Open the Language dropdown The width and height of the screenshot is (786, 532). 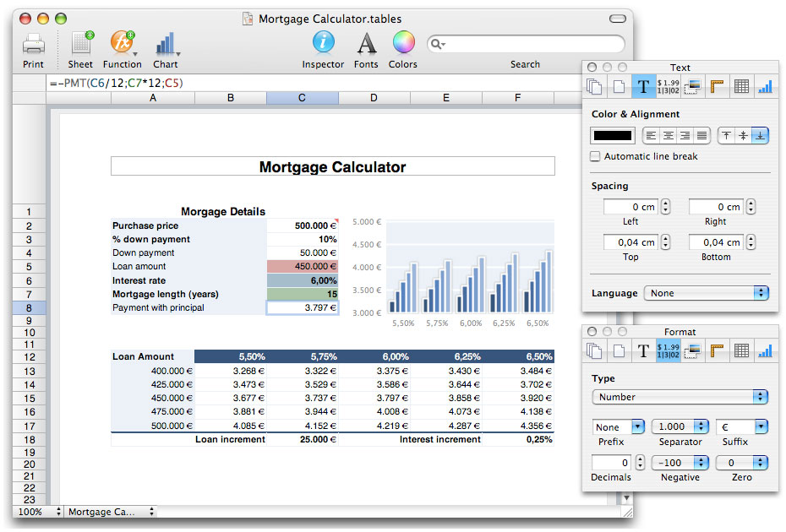pyautogui.click(x=707, y=293)
